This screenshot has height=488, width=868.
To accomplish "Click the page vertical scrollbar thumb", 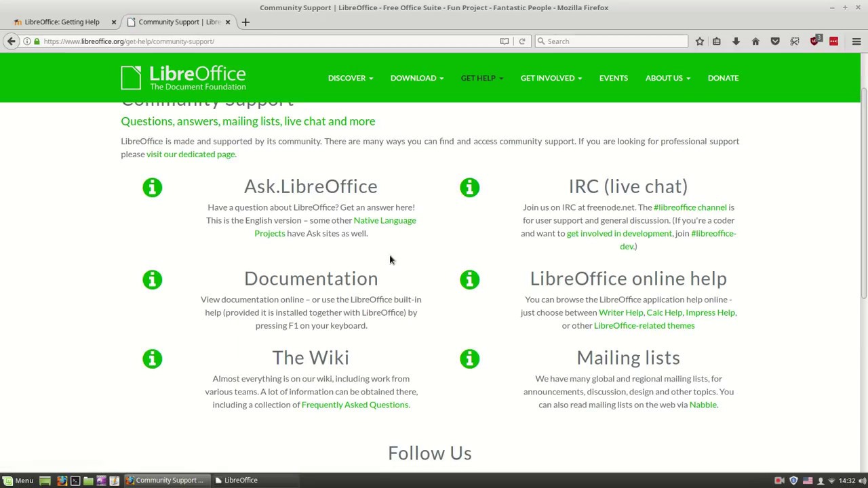I will [864, 193].
